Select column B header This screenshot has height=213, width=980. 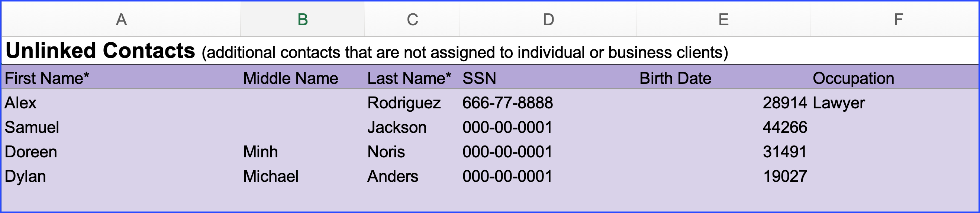(303, 19)
